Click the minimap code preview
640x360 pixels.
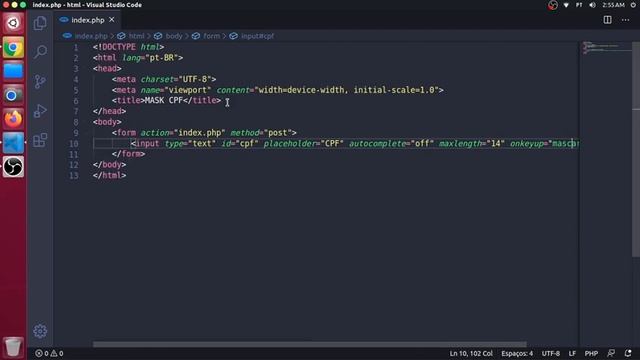click(x=606, y=48)
